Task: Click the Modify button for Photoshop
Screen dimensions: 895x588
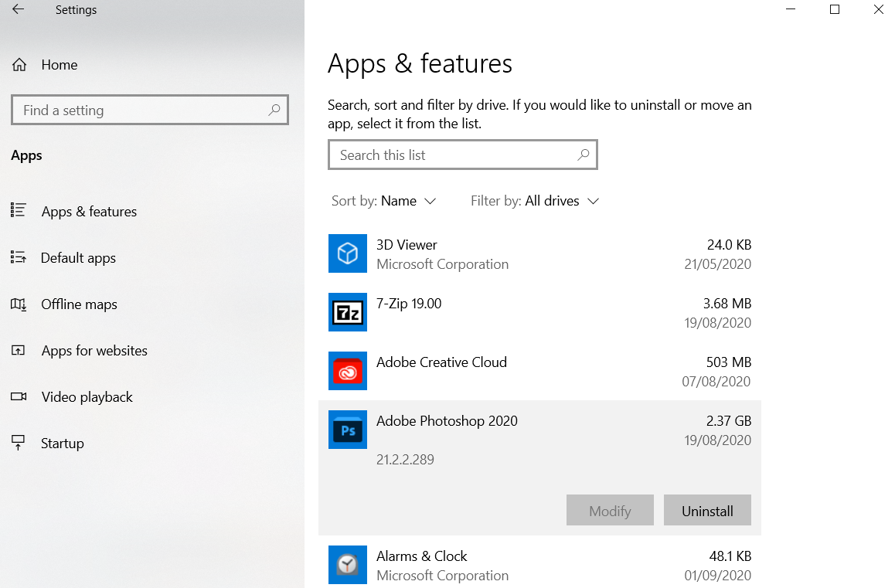Action: click(x=610, y=510)
